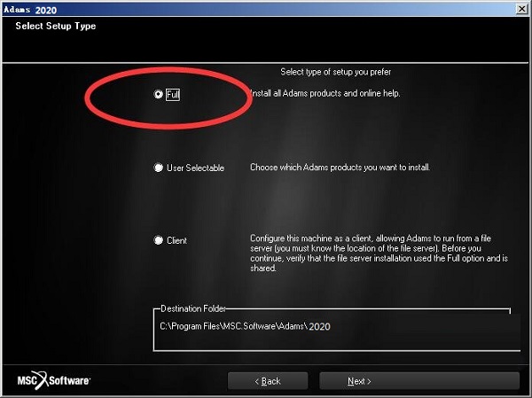
Task: Click the 'Destination Folder' group label
Action: [x=193, y=308]
